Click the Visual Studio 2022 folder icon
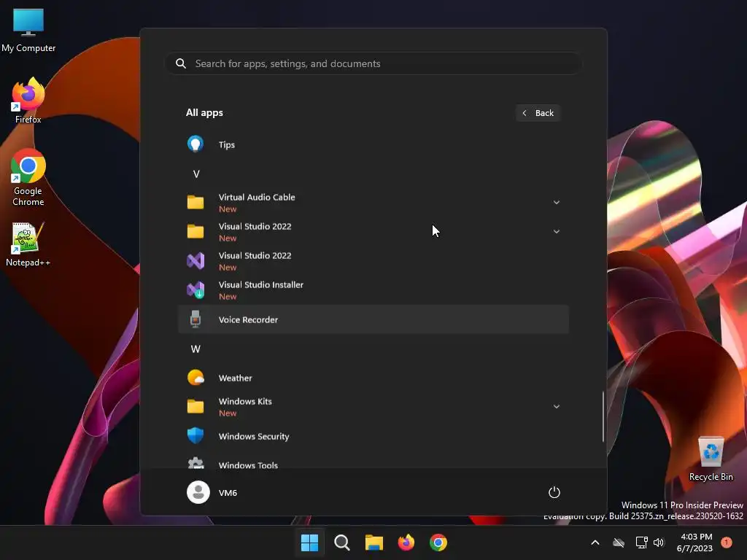The image size is (747, 560). pyautogui.click(x=196, y=231)
